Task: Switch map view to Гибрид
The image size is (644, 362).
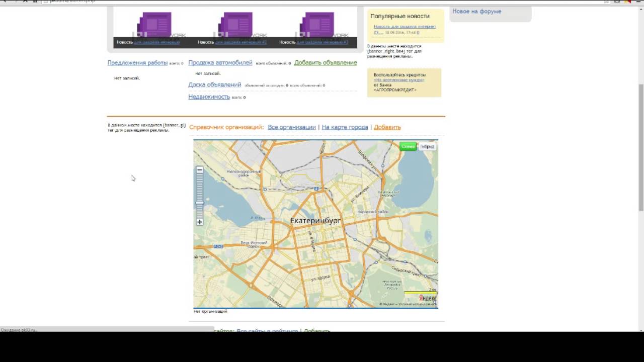Action: click(x=427, y=147)
